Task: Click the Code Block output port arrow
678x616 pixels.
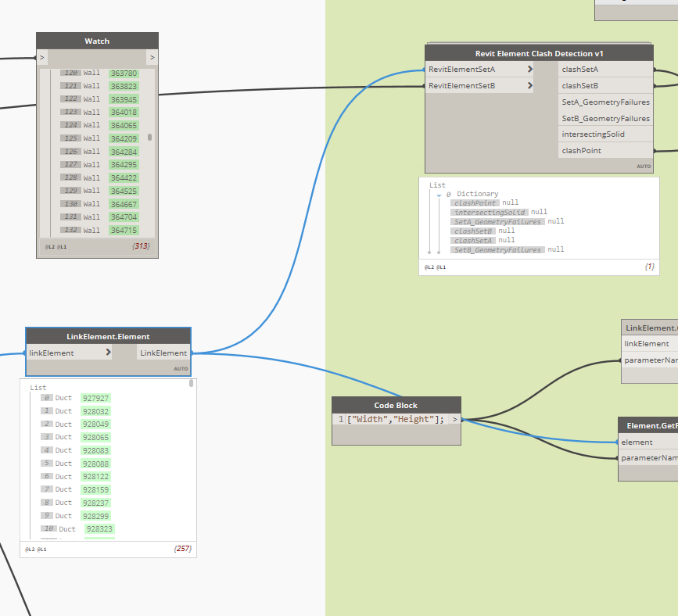Action: coord(454,419)
